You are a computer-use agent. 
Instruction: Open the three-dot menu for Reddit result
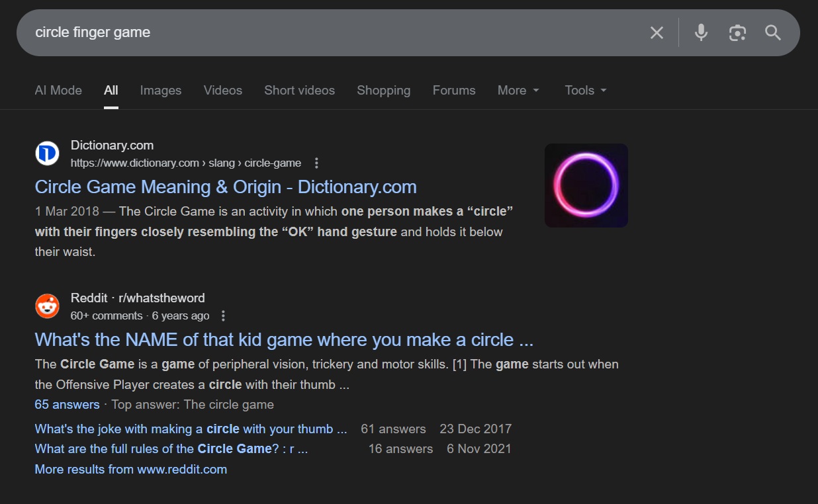[x=223, y=315]
